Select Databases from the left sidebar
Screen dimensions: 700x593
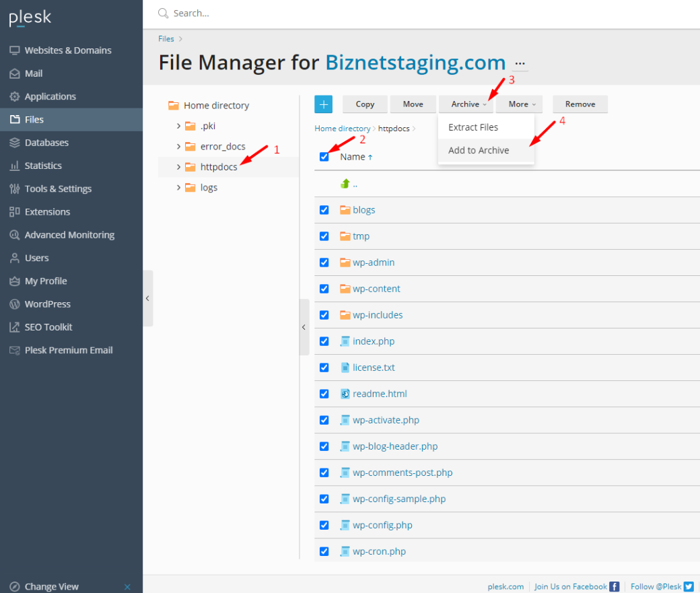tap(51, 142)
